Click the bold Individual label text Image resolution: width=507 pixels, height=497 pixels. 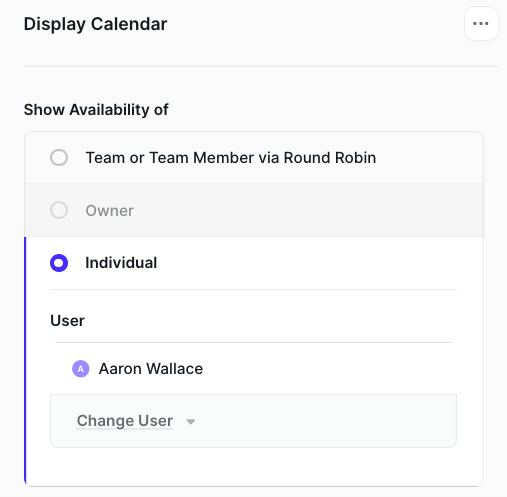[x=121, y=263]
